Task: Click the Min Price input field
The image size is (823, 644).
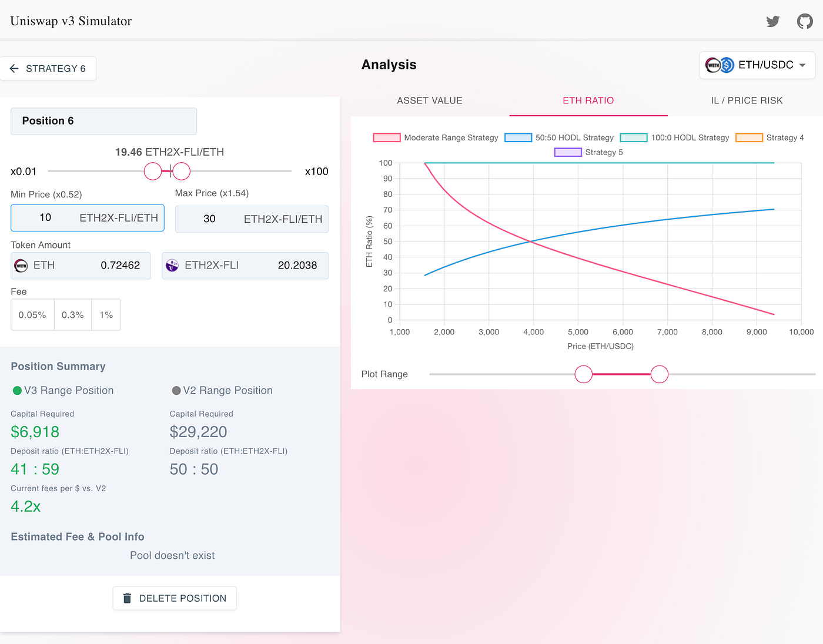Action: click(x=88, y=218)
